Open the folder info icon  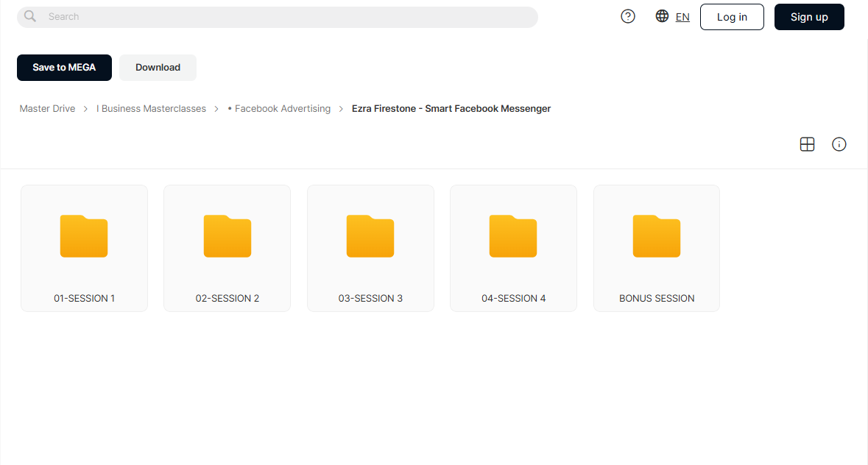click(839, 144)
